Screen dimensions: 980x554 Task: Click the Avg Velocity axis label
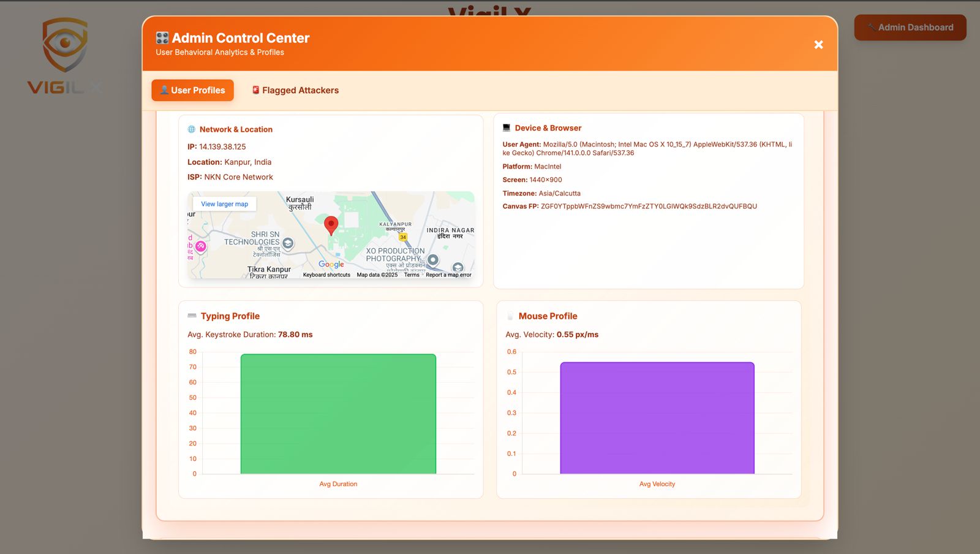(657, 484)
